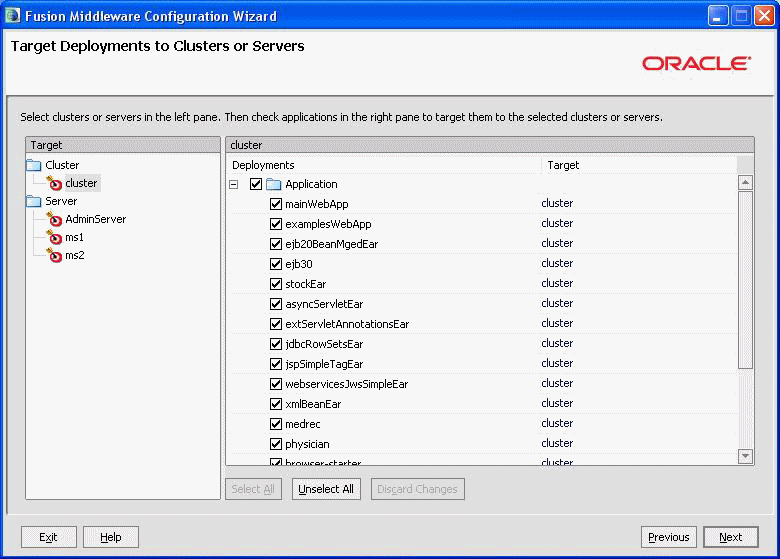Image resolution: width=780 pixels, height=559 pixels.
Task: Click the deployments scrollbar down arrow
Action: coord(745,456)
